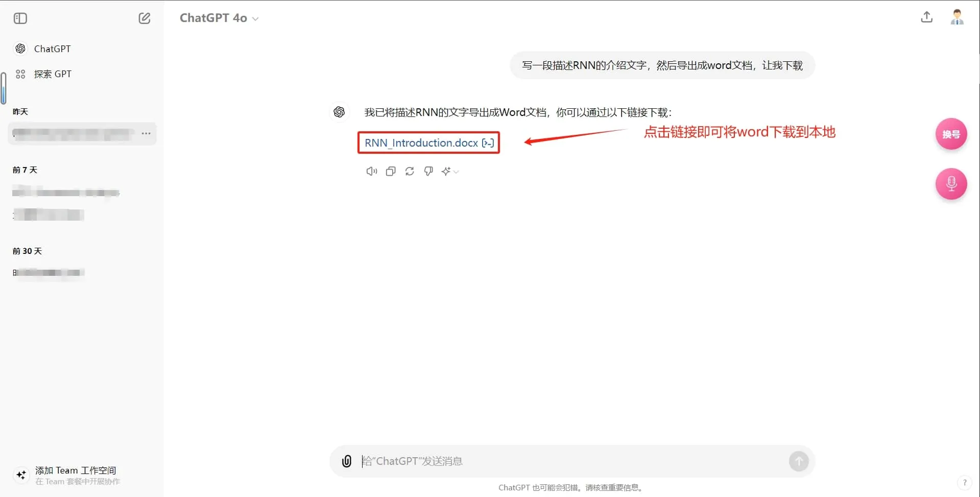The width and height of the screenshot is (980, 497).
Task: Copy the response using the copy icon
Action: point(390,171)
